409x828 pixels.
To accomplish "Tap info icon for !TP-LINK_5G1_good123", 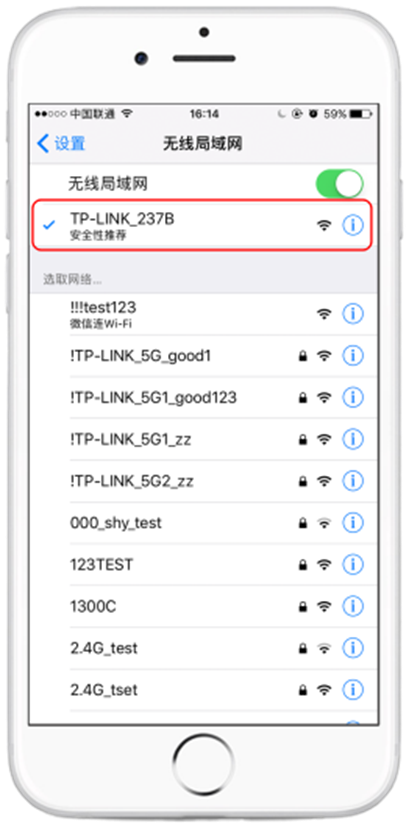I will coord(353,397).
